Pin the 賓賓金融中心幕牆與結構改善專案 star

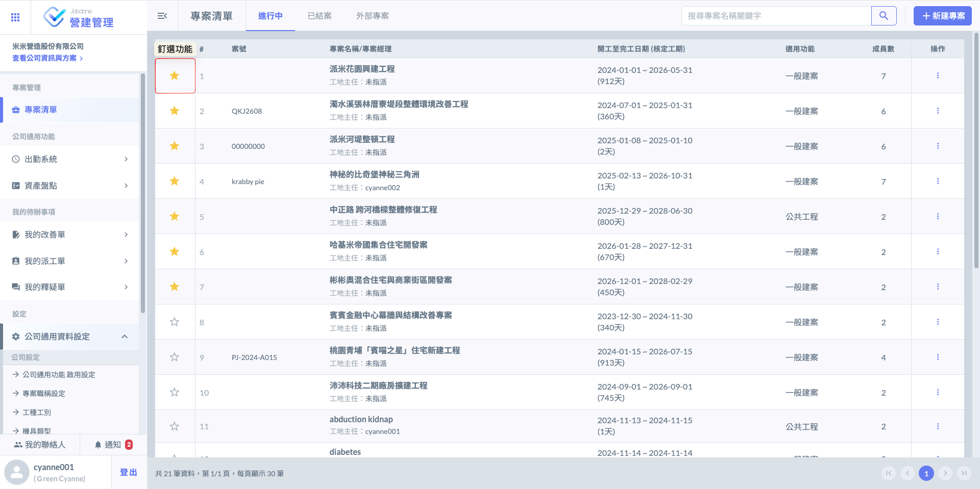point(175,322)
